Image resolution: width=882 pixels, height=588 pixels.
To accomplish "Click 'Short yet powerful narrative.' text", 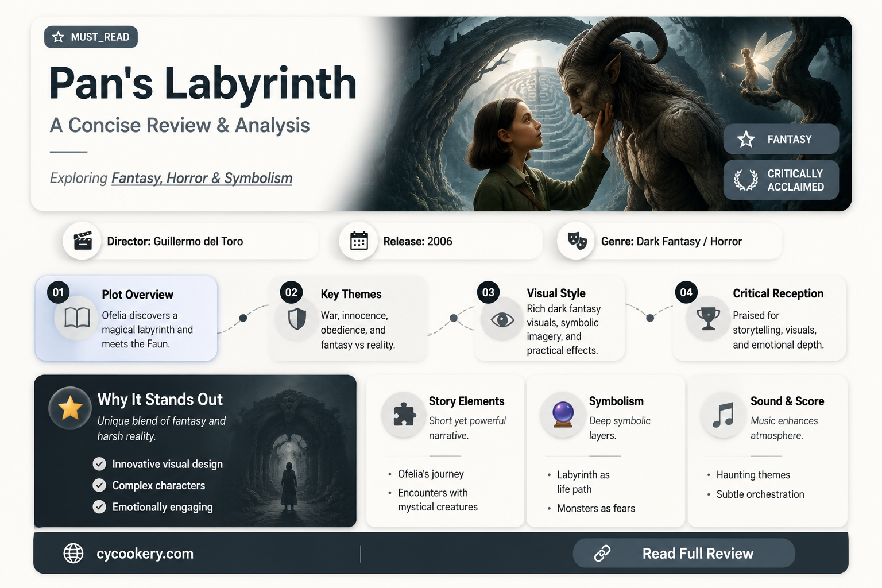I will pos(467,428).
